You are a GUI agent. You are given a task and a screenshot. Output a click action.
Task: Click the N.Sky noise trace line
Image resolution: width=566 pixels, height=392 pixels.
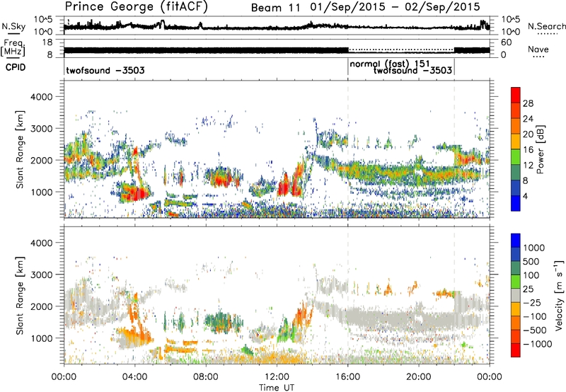pyautogui.click(x=277, y=26)
